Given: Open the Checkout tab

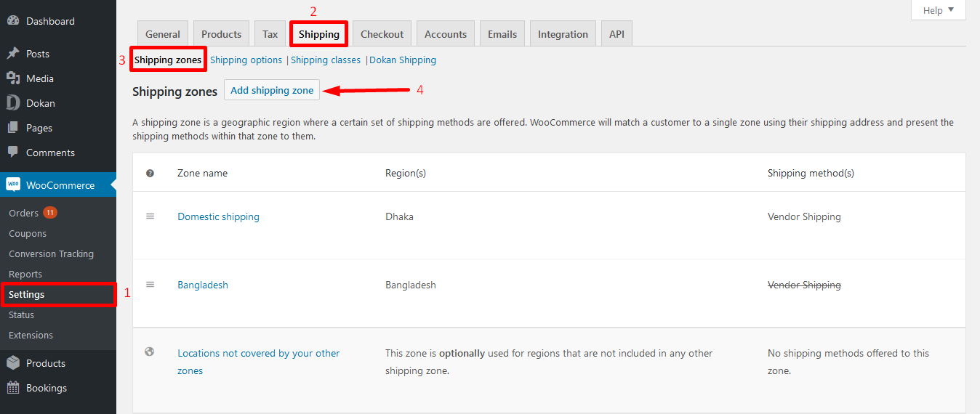Looking at the screenshot, I should (382, 34).
